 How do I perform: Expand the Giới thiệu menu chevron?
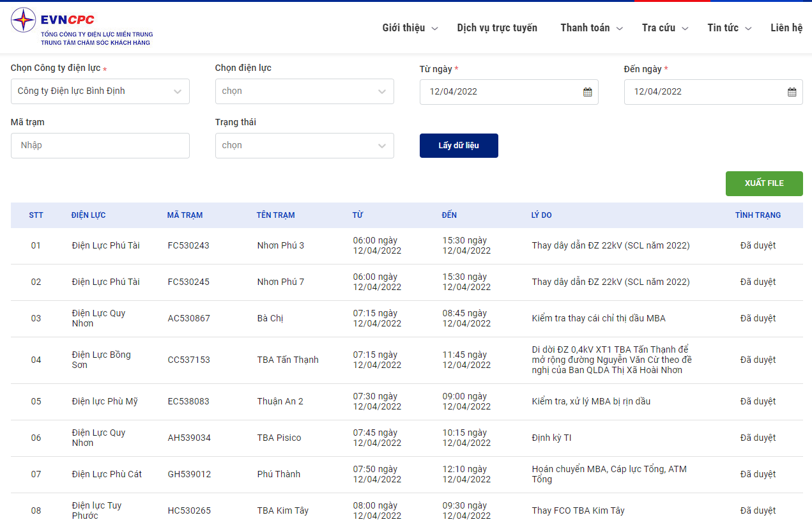point(435,29)
